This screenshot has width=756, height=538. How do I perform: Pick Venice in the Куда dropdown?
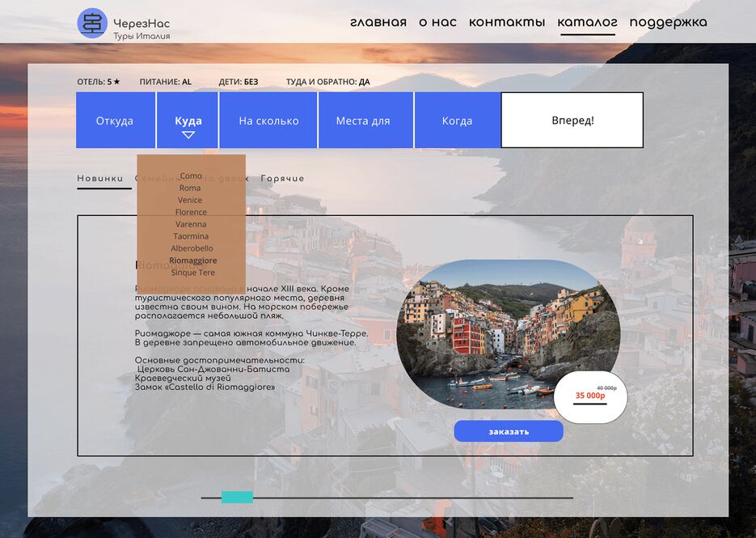click(190, 201)
